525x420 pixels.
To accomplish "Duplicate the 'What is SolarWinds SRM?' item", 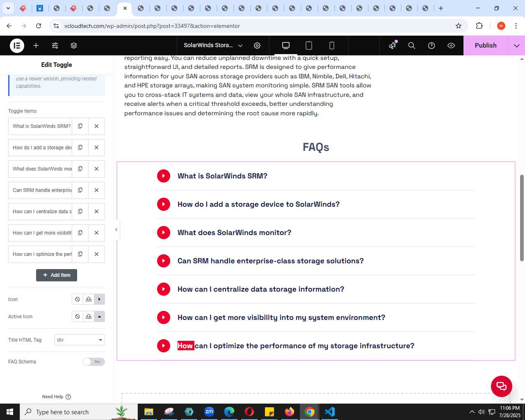I will [x=80, y=126].
